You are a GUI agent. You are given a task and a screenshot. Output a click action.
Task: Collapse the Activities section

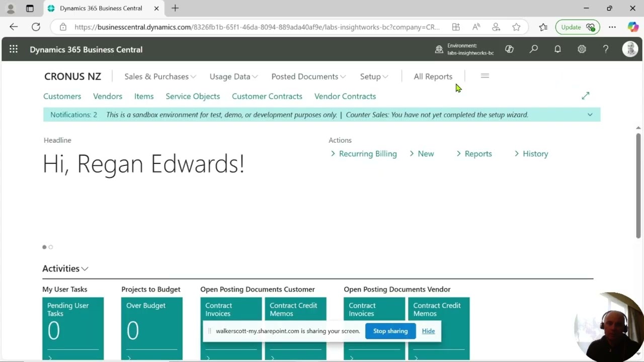pos(65,268)
